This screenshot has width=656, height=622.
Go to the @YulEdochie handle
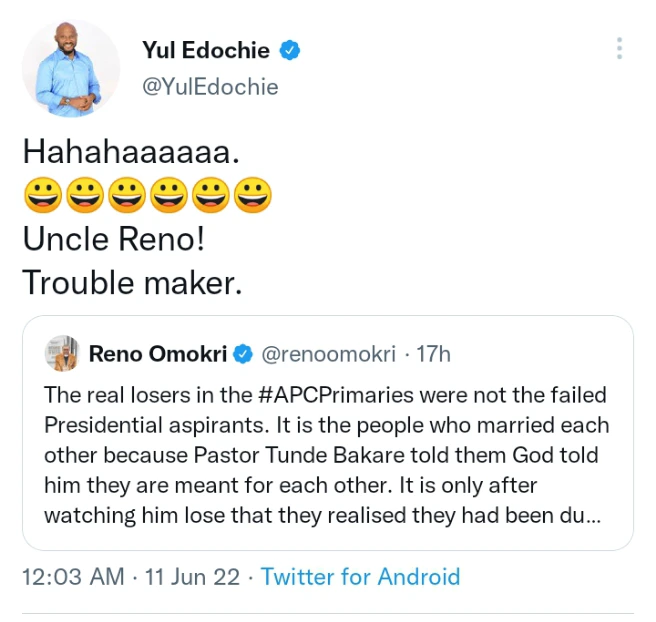[210, 87]
